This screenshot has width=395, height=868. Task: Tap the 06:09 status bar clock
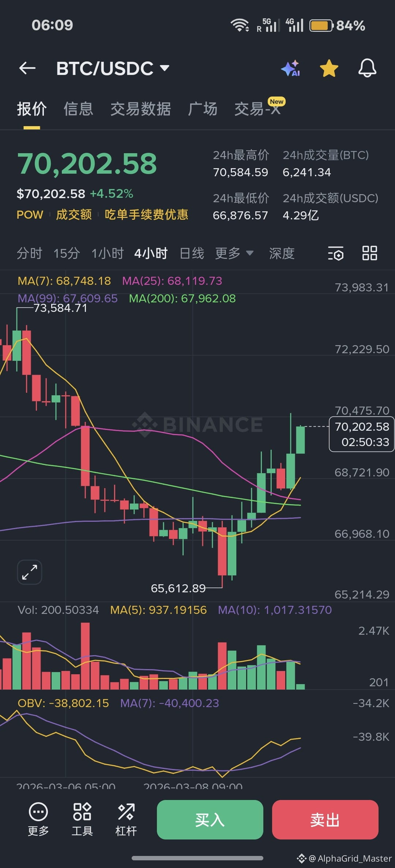(x=52, y=25)
